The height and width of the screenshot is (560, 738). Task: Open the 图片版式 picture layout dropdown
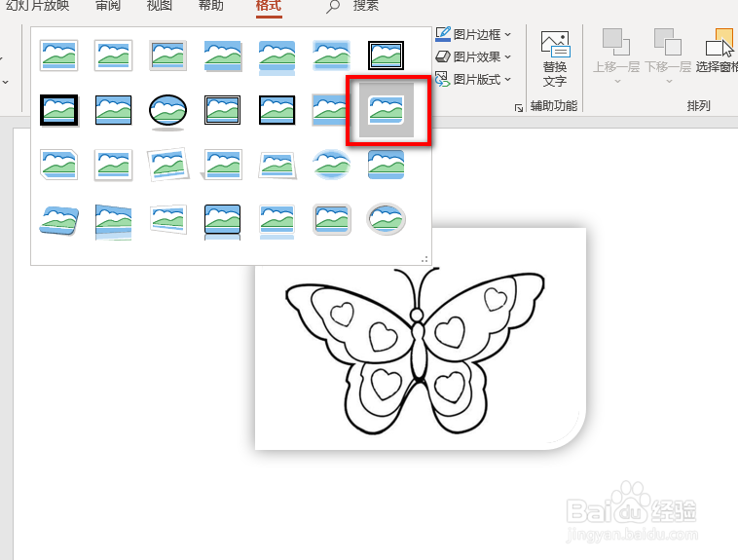pyautogui.click(x=473, y=79)
